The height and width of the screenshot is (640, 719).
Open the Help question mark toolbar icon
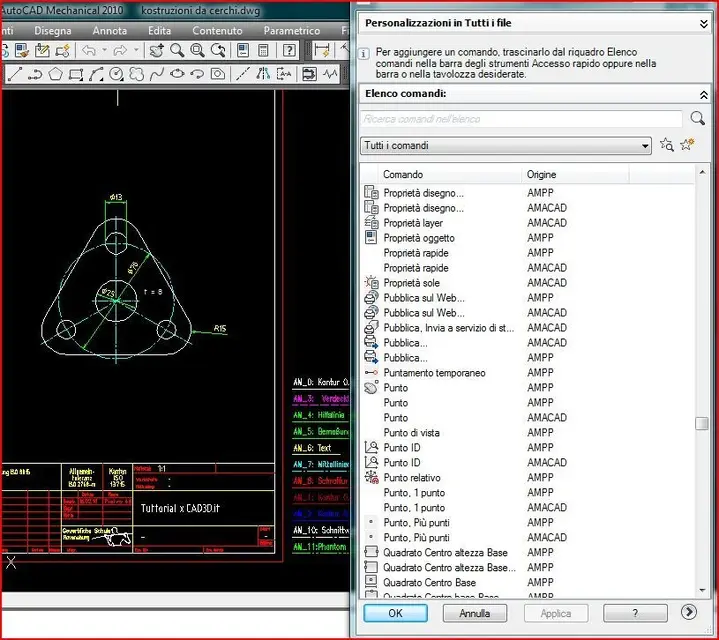[289, 50]
